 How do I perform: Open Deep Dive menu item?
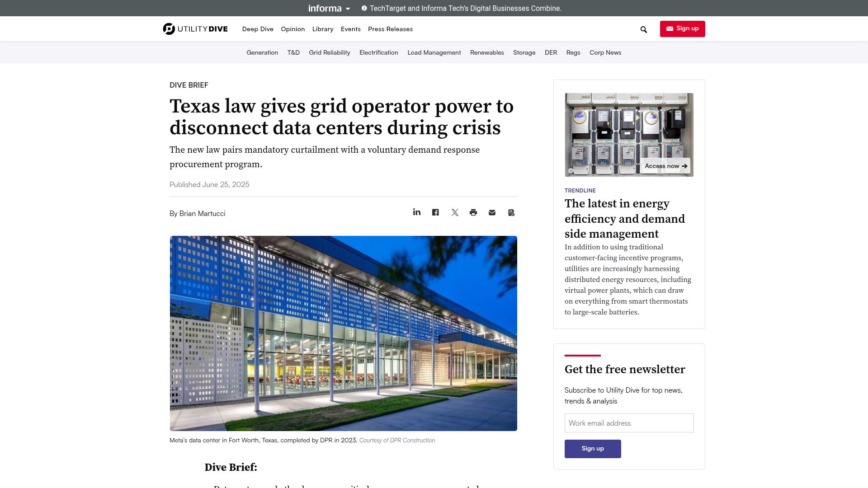point(258,29)
